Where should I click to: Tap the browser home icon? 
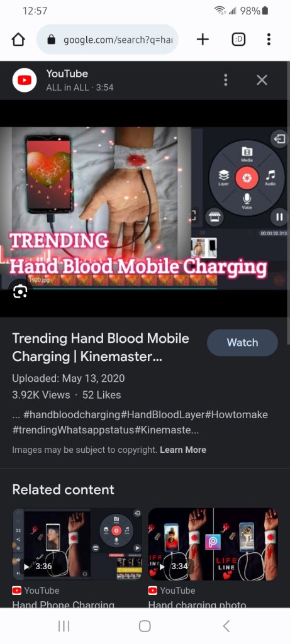pyautogui.click(x=18, y=40)
